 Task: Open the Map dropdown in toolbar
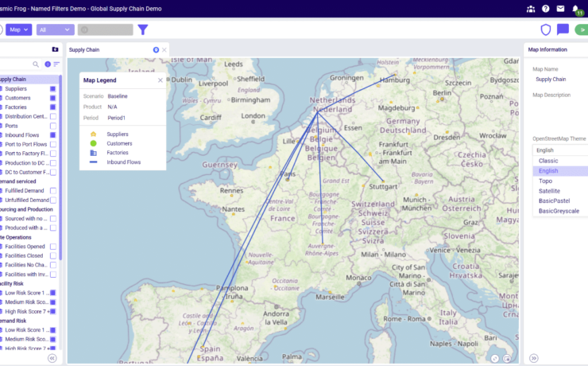point(19,29)
